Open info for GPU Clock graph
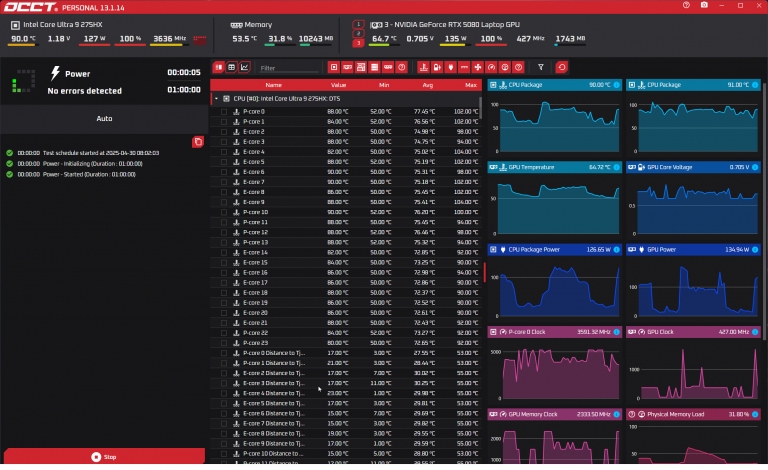 tap(755, 332)
